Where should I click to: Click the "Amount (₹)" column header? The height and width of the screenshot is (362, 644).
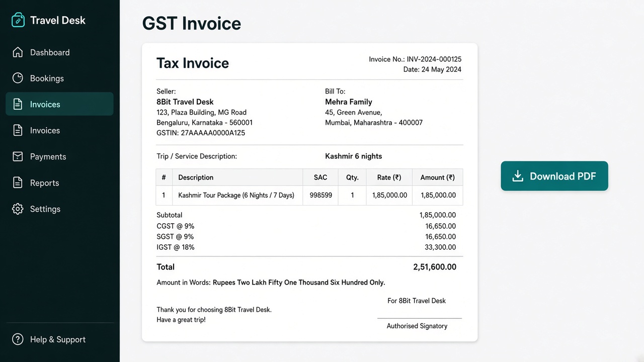[438, 177]
